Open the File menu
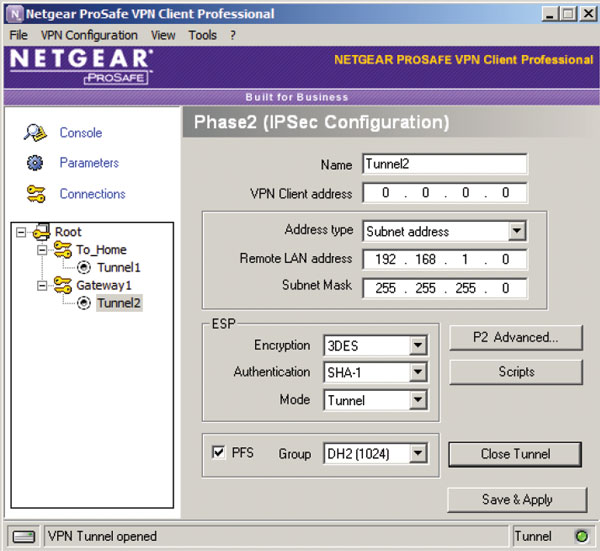 18,35
